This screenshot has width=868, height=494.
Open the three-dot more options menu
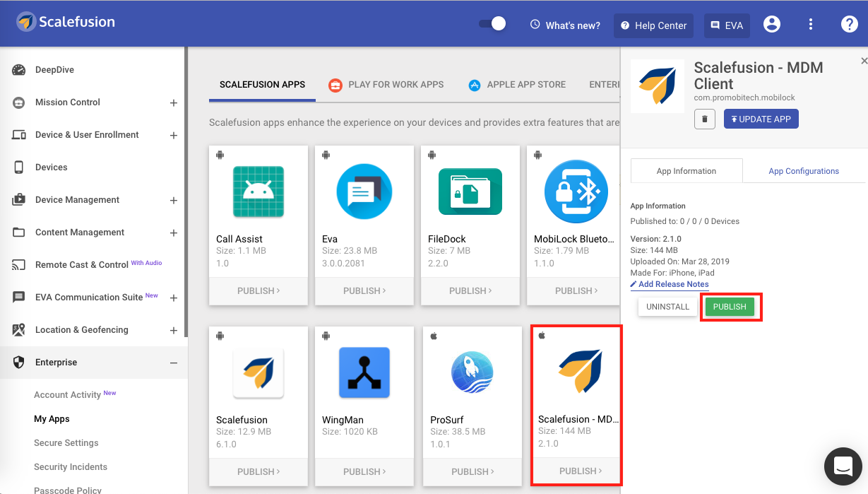click(x=811, y=24)
